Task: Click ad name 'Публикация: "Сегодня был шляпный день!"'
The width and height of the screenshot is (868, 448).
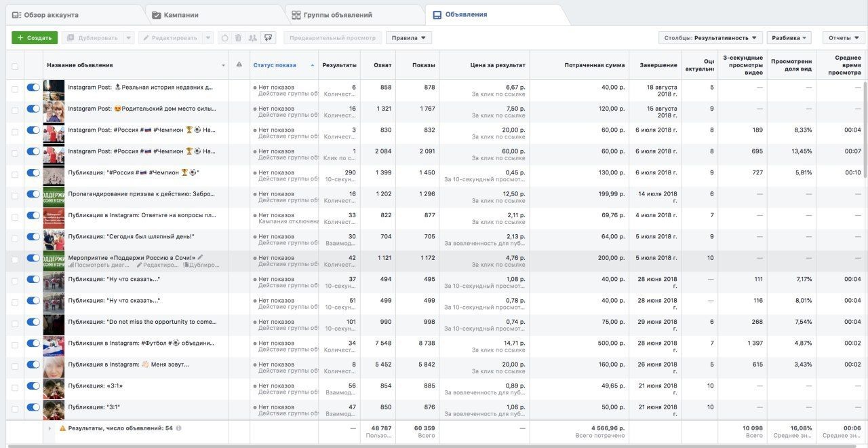Action: click(132, 236)
